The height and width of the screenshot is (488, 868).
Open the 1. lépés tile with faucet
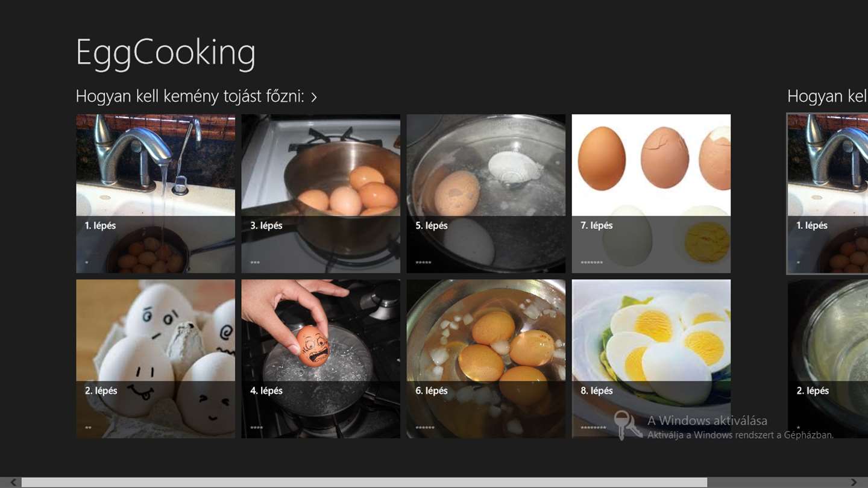pos(156,193)
